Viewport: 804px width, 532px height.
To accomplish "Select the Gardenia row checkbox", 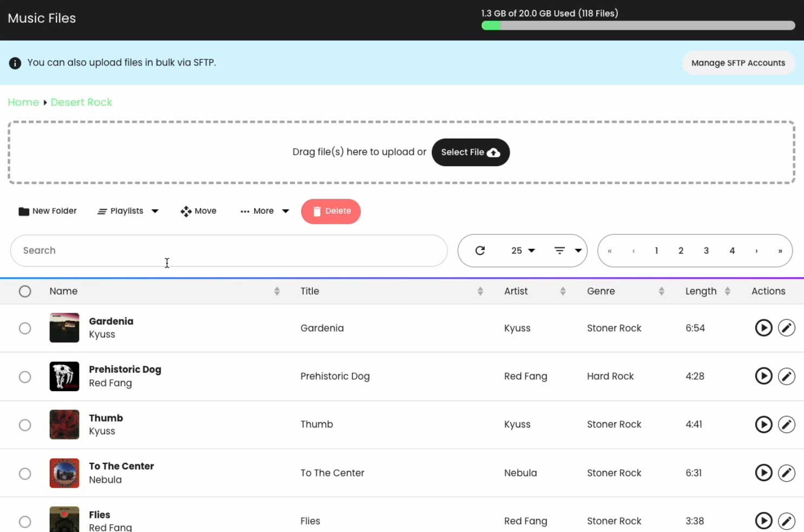I will tap(25, 328).
